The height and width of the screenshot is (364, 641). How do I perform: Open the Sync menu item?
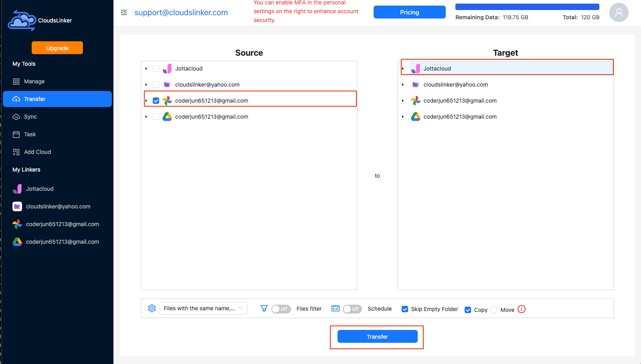tap(57, 117)
